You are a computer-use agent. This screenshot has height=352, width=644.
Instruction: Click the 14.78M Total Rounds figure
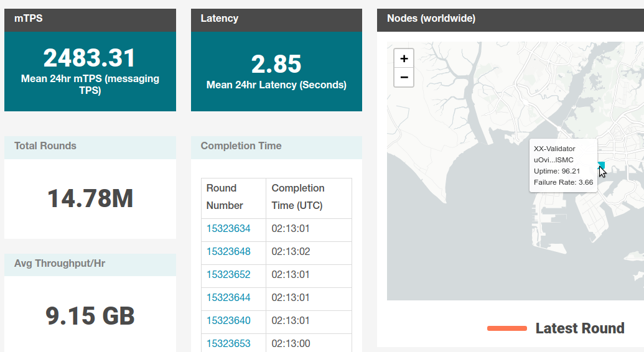coord(90,199)
